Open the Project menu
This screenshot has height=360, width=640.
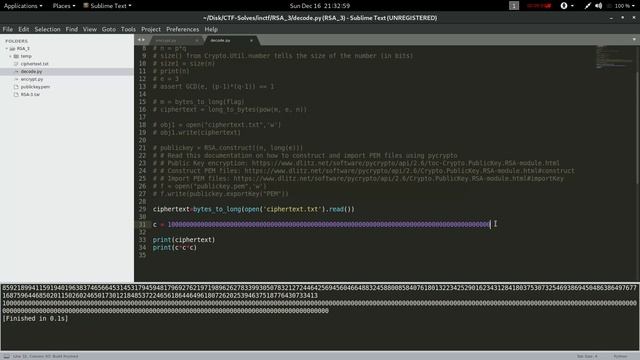point(151,29)
